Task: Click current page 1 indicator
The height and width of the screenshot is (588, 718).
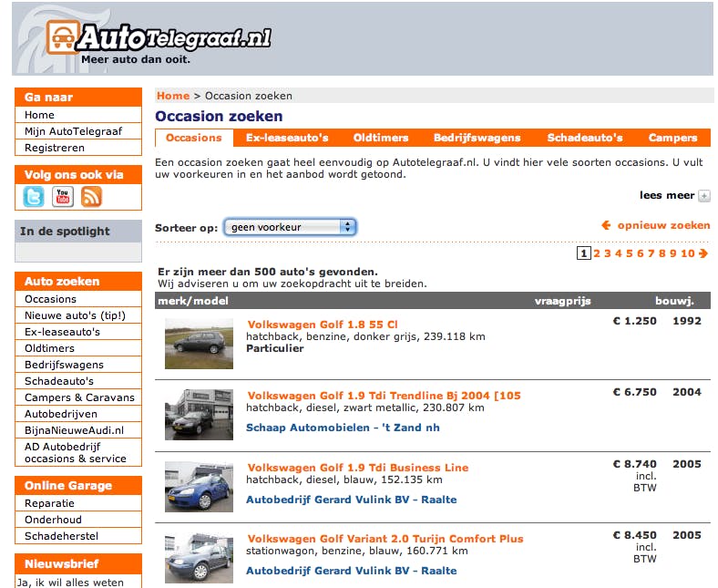Action: click(583, 253)
